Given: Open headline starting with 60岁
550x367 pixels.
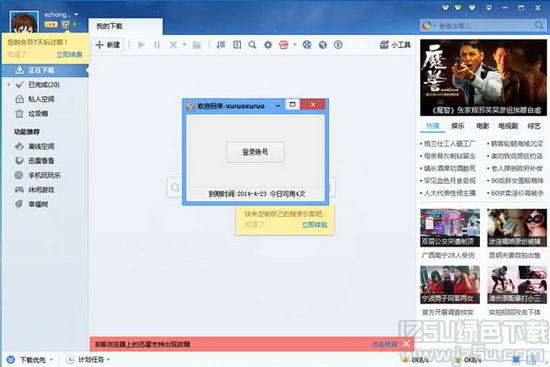Looking at the screenshot, I should click(516, 193).
